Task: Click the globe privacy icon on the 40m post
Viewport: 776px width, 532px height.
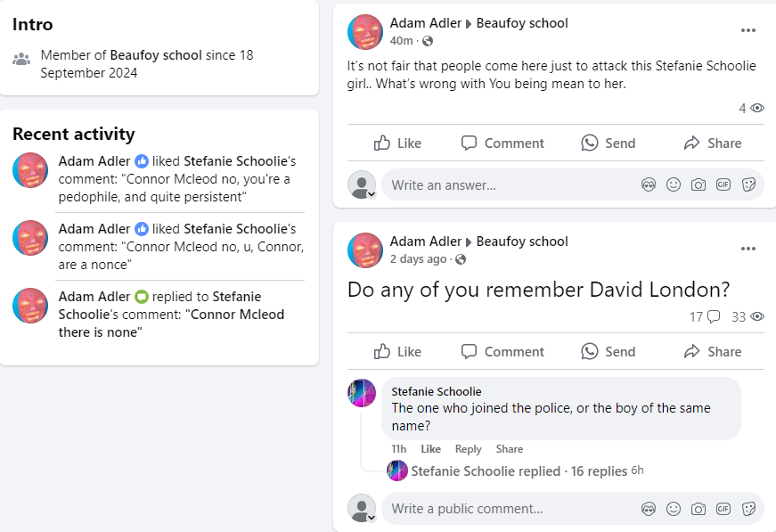Action: [x=428, y=41]
